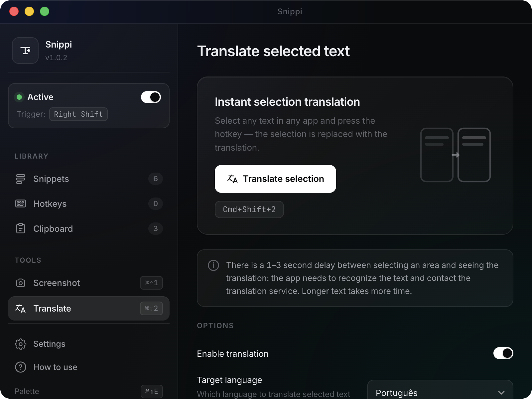Toggle the Active switch off
The width and height of the screenshot is (532, 399).
coord(151,97)
